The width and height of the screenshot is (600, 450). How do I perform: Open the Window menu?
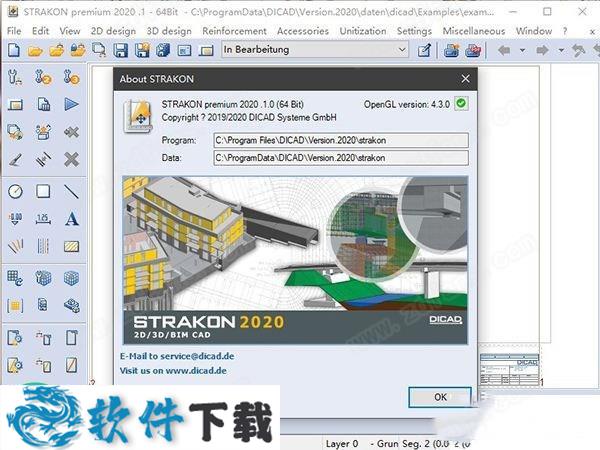[534, 31]
